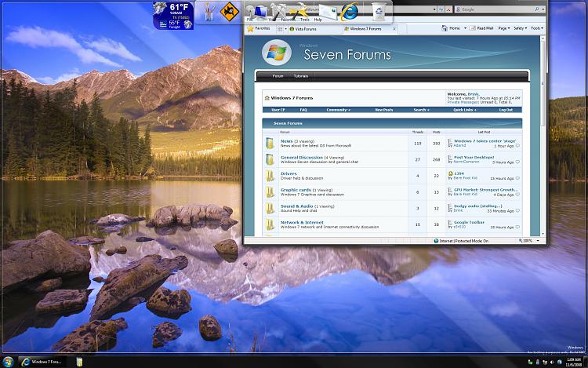This screenshot has height=368, width=588.
Task: Open the 'Post Your Desktops!' last post link
Action: tap(474, 158)
